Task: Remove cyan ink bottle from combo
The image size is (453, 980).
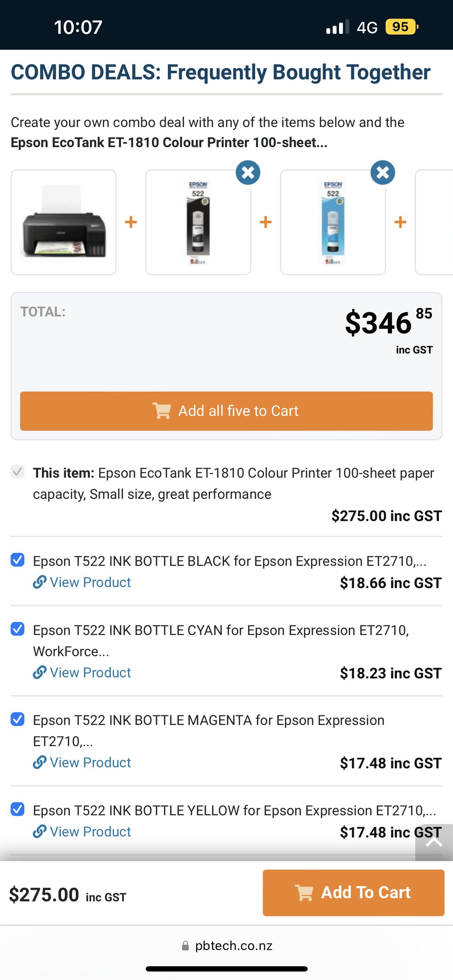Action: (x=382, y=173)
